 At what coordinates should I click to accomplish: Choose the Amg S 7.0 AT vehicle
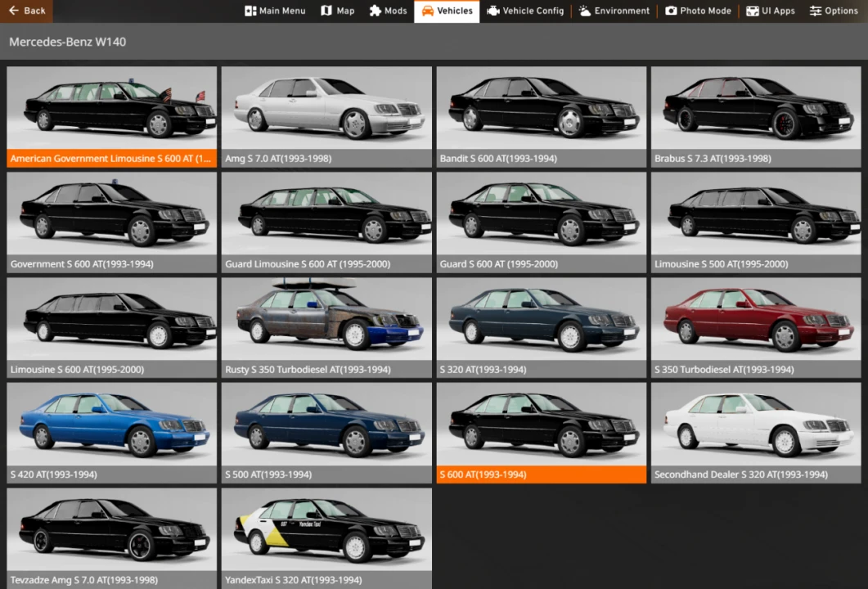click(326, 115)
